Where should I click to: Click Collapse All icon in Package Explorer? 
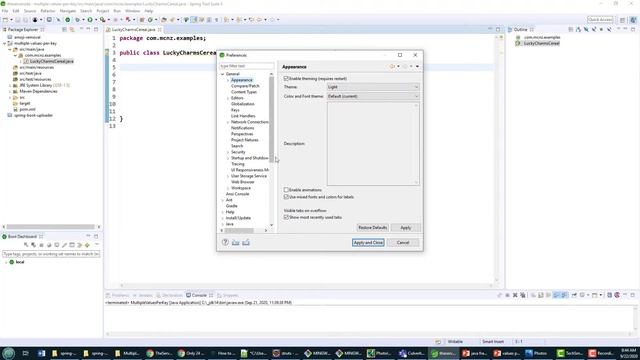click(64, 29)
